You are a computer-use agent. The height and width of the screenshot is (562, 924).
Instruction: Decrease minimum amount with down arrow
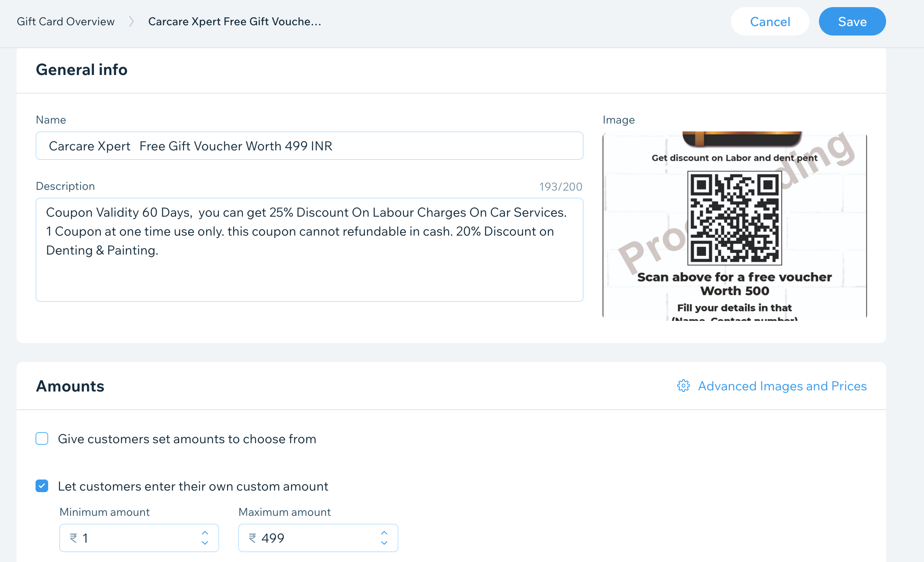point(205,543)
